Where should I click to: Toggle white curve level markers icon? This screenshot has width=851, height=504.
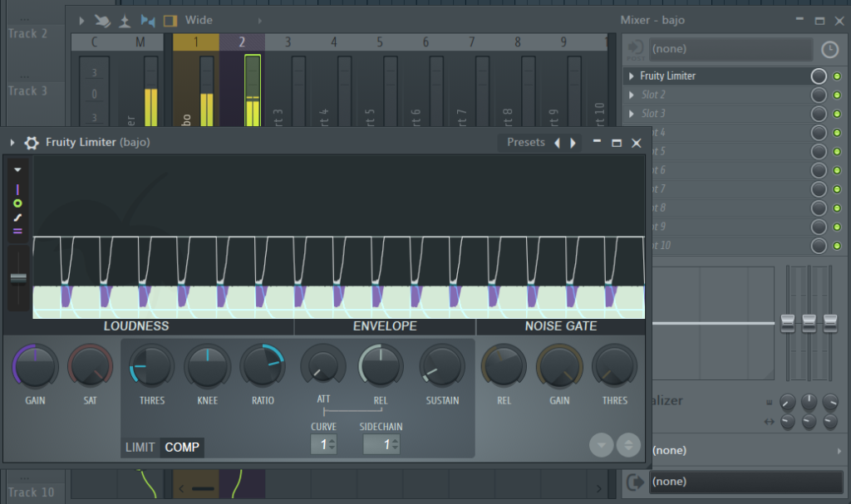pos(17,218)
